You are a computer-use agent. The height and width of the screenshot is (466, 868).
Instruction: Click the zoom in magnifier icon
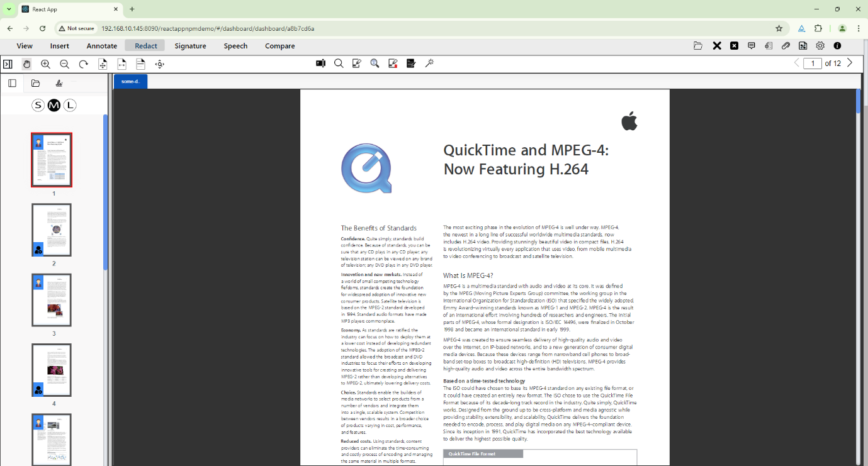45,64
